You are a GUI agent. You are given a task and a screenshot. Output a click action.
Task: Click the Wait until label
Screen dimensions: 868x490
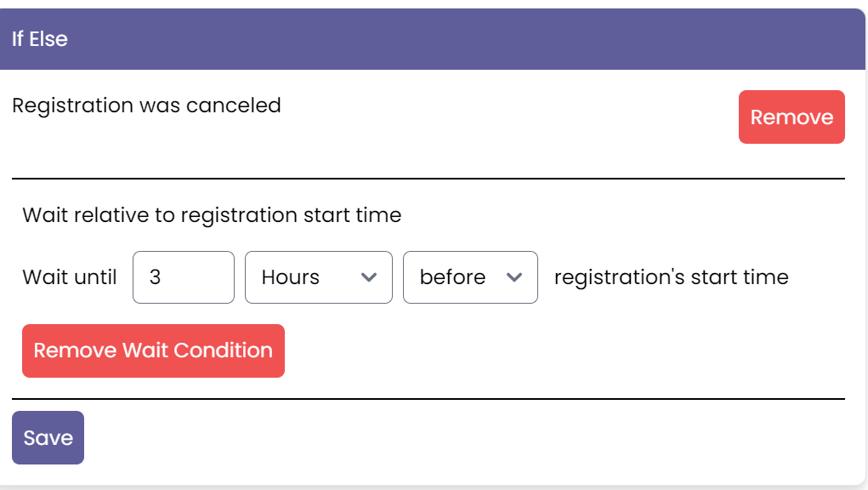(x=70, y=277)
